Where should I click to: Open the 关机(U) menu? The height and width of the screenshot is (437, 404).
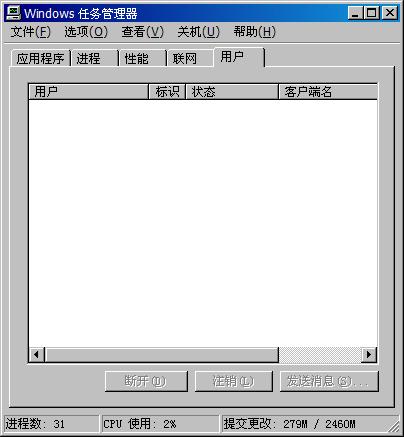click(199, 32)
